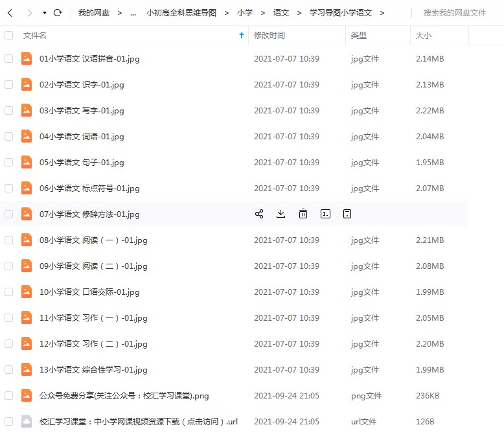Click image icon of 02 识字 file

27,85
